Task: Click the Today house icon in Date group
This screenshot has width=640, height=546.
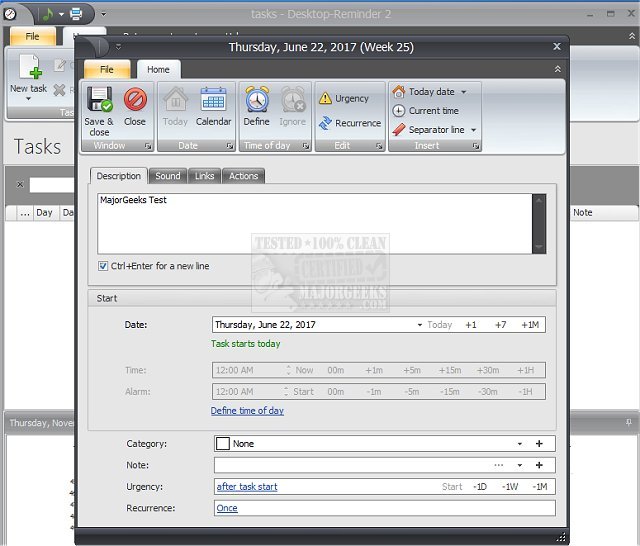Action: 176,99
